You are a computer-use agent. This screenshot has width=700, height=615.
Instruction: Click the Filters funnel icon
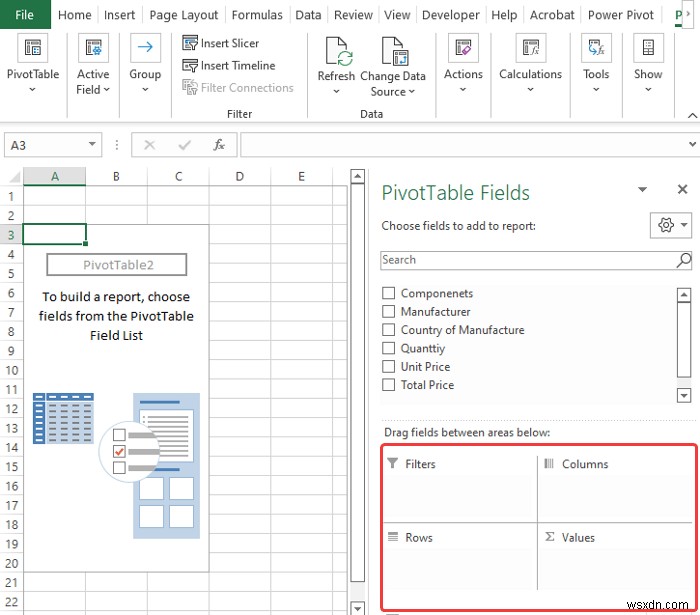point(392,463)
